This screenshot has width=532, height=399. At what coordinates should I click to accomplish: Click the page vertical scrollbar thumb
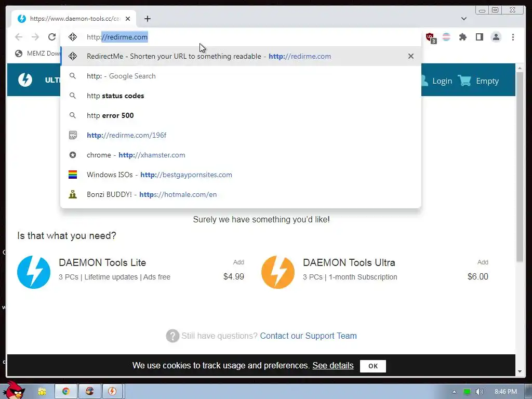(x=520, y=167)
